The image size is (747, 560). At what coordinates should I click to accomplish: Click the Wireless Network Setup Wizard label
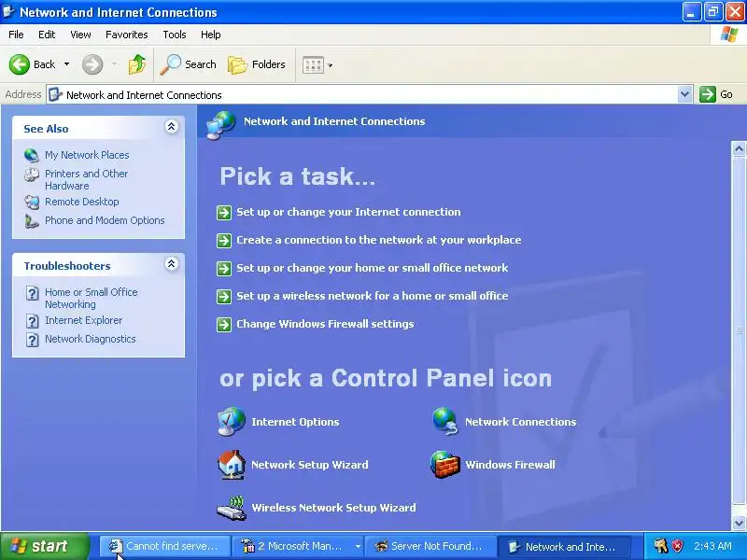(x=333, y=508)
